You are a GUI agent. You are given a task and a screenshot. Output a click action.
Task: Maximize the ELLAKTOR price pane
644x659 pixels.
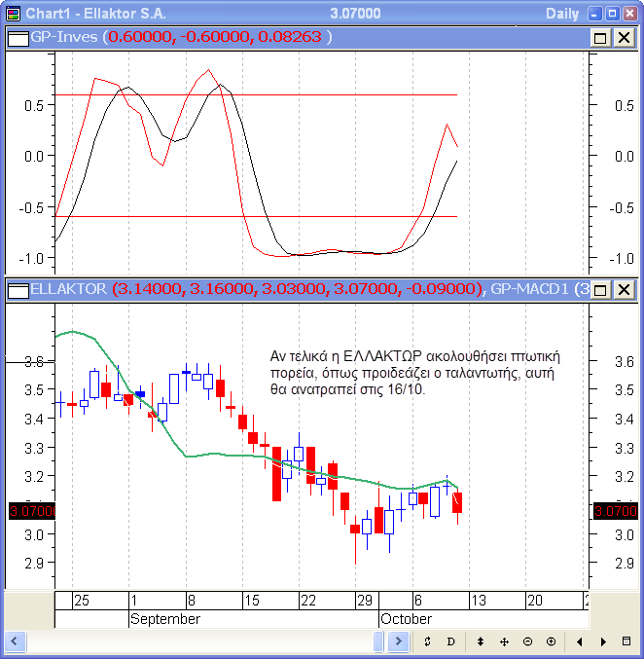[x=601, y=289]
